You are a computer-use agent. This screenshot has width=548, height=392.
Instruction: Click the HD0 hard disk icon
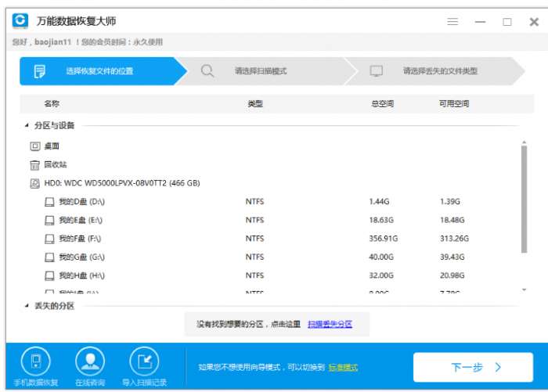point(35,183)
